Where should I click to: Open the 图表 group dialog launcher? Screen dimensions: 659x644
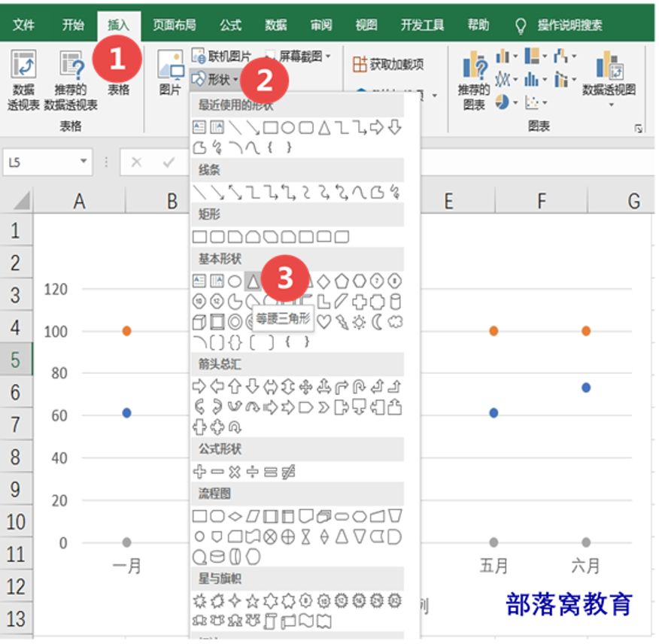pyautogui.click(x=639, y=129)
